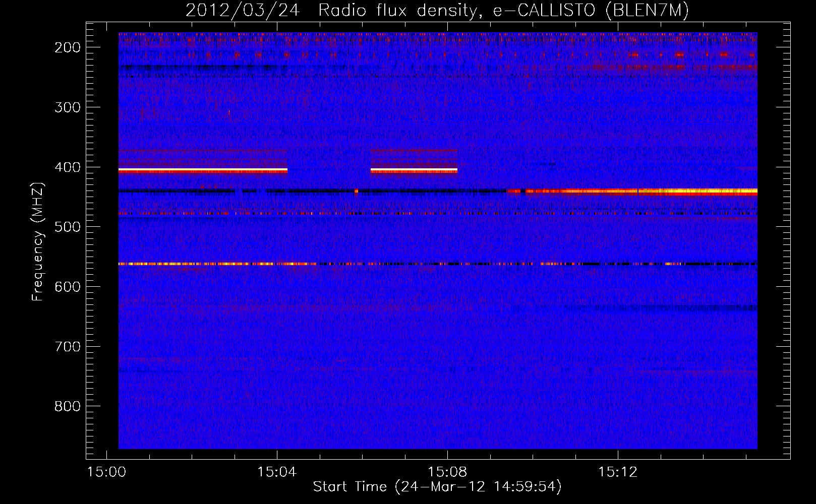
Task: Click the 300 frequency tick label
Action: tap(67, 107)
